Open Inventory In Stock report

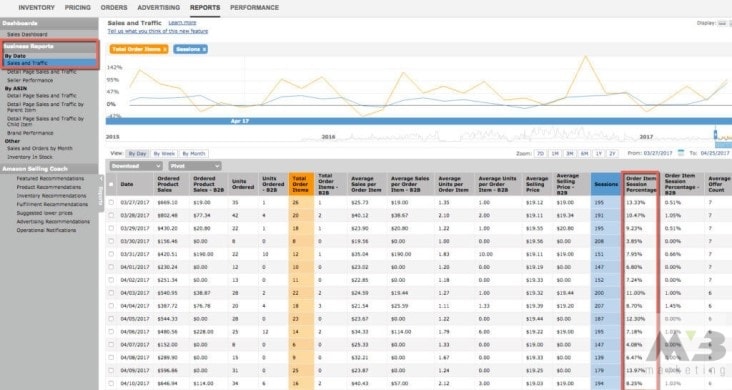click(30, 157)
